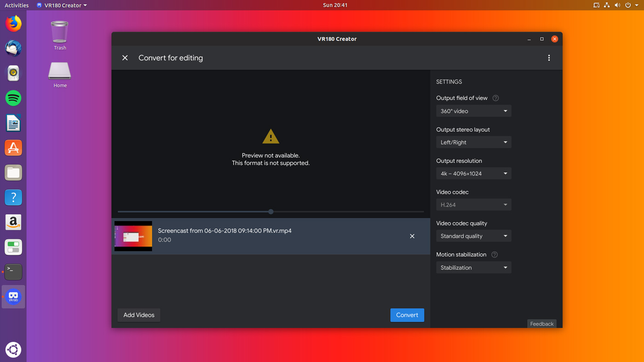Open the Help icon in dock
Image resolution: width=644 pixels, height=362 pixels.
[13, 198]
